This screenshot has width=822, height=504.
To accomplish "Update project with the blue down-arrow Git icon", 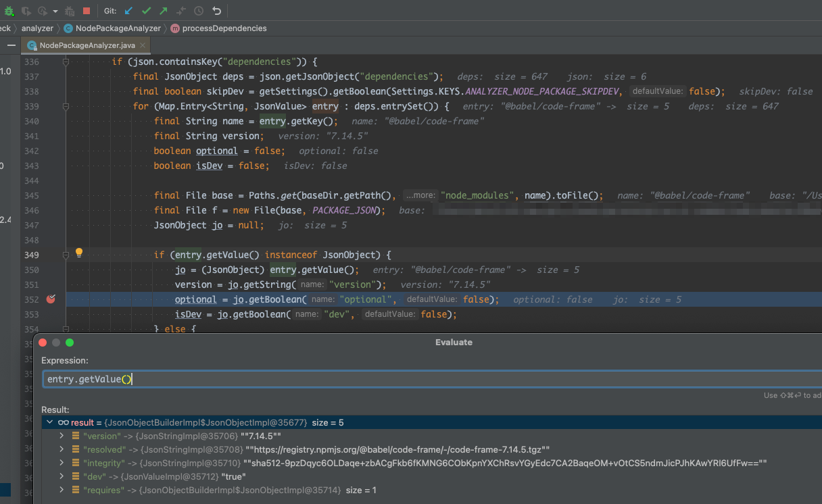I will point(128,10).
